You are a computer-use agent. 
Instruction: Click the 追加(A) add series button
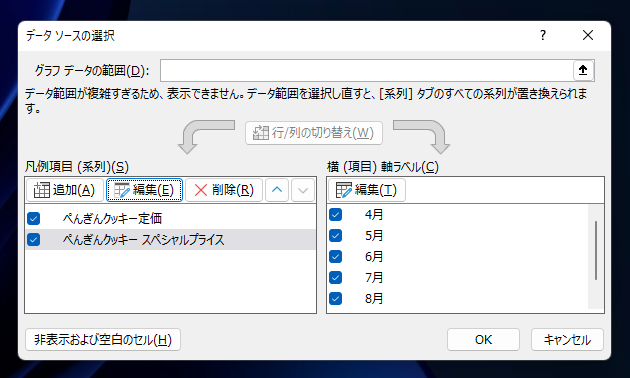pyautogui.click(x=65, y=190)
